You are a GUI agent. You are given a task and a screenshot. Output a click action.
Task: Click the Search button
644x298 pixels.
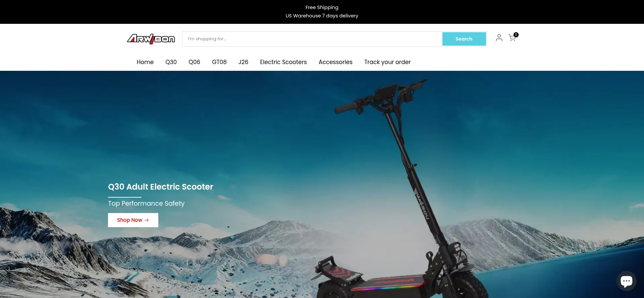coord(464,39)
